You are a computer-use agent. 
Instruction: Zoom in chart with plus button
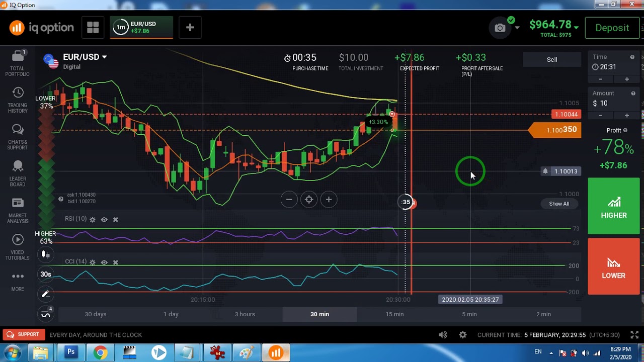coord(329,200)
